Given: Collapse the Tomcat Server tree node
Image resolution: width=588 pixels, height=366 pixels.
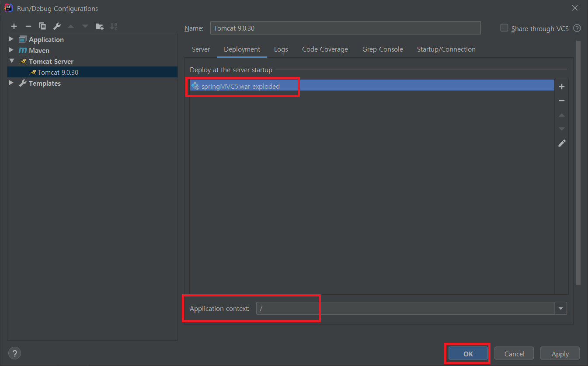Looking at the screenshot, I should point(11,61).
